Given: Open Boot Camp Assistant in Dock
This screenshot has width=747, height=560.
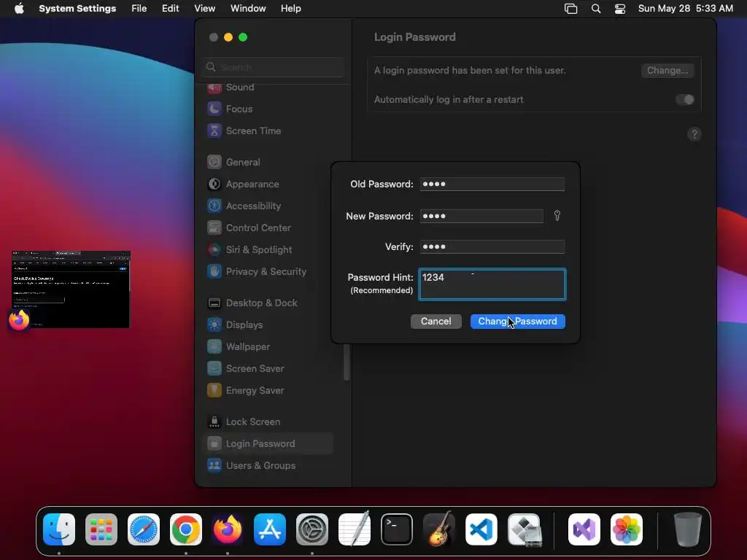Looking at the screenshot, I should tap(524, 529).
